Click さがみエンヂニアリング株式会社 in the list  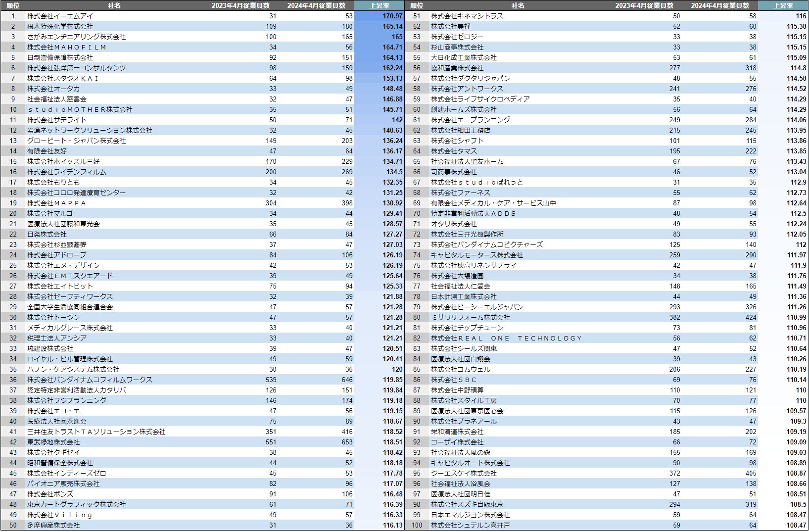tap(77, 37)
